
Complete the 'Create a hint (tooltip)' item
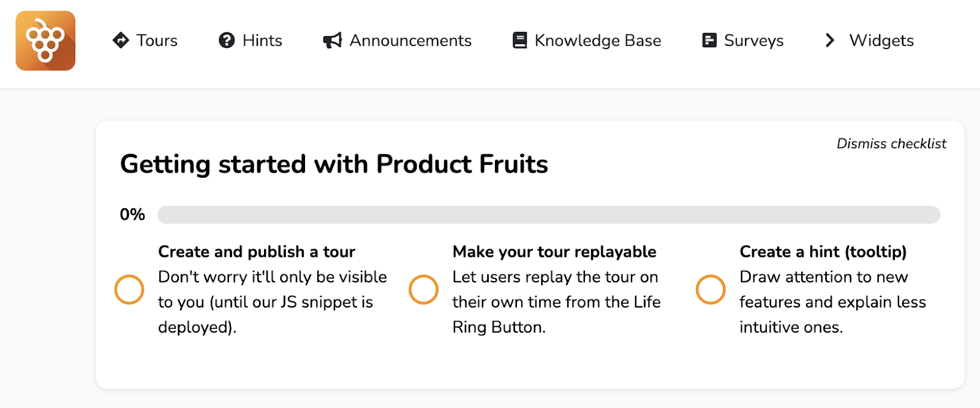(710, 289)
